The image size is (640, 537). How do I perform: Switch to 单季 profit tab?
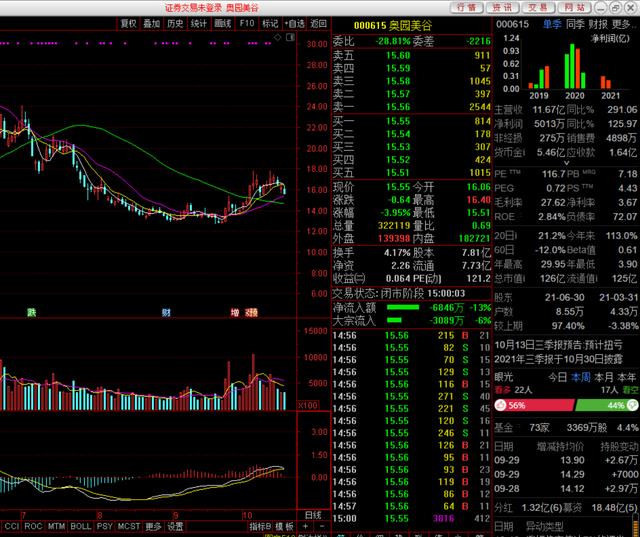click(x=552, y=24)
